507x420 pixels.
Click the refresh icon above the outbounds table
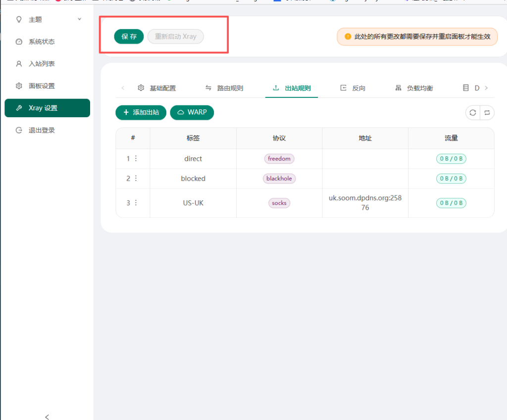(x=472, y=113)
